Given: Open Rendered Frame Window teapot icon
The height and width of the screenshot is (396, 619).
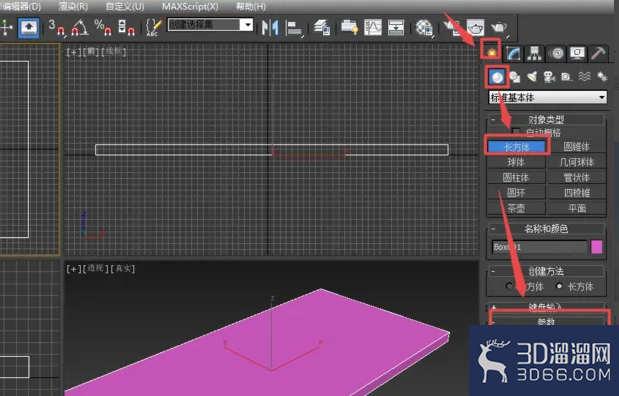Looking at the screenshot, I should 475,27.
